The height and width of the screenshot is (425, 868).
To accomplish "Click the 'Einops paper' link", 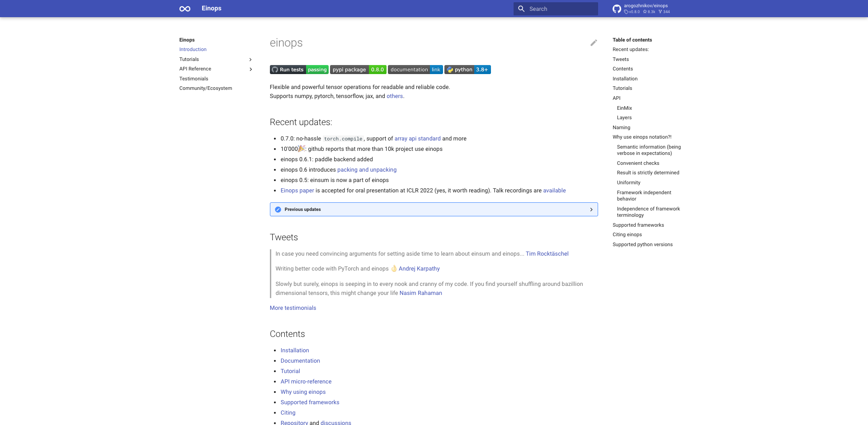I will (297, 190).
